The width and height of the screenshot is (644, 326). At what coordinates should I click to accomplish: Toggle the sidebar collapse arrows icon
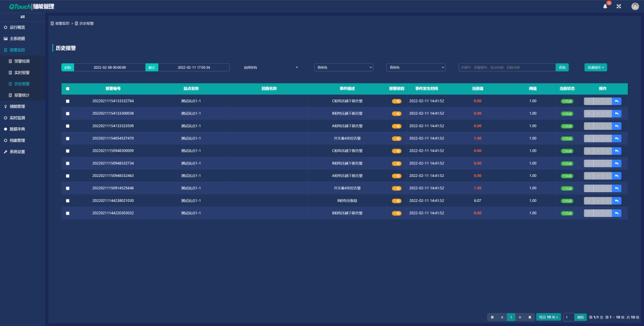pyautogui.click(x=22, y=17)
